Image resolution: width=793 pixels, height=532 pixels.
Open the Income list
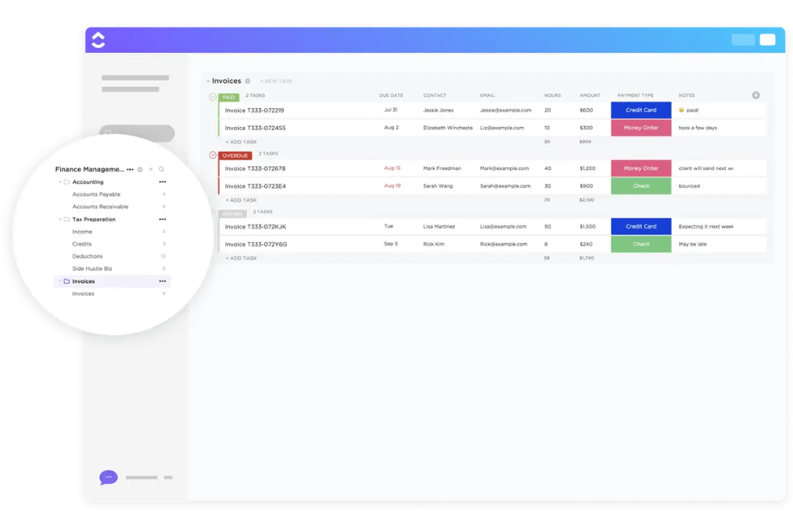82,232
